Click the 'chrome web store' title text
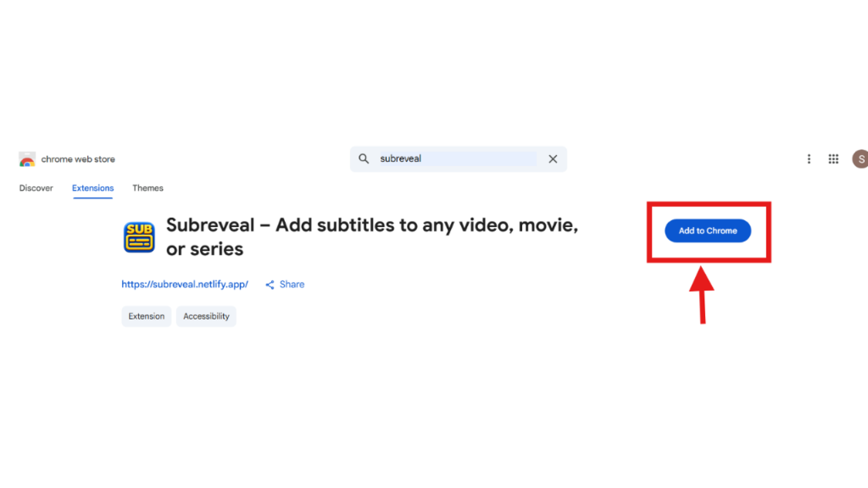The height and width of the screenshot is (488, 868). [x=78, y=159]
